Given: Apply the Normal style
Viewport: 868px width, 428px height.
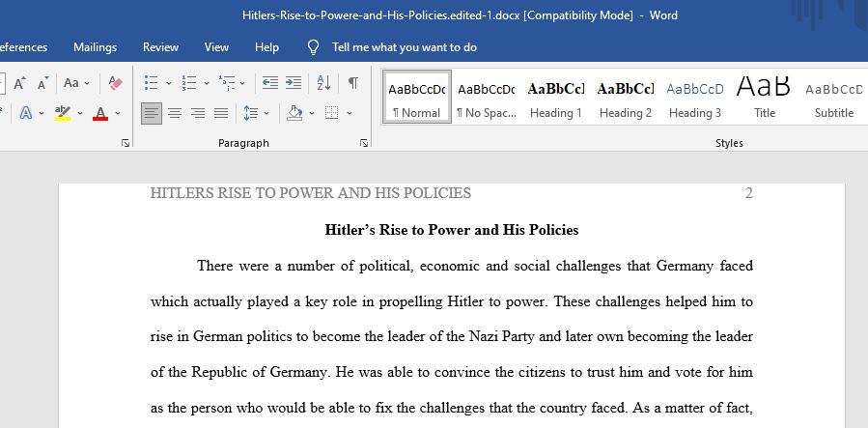Looking at the screenshot, I should coord(417,97).
